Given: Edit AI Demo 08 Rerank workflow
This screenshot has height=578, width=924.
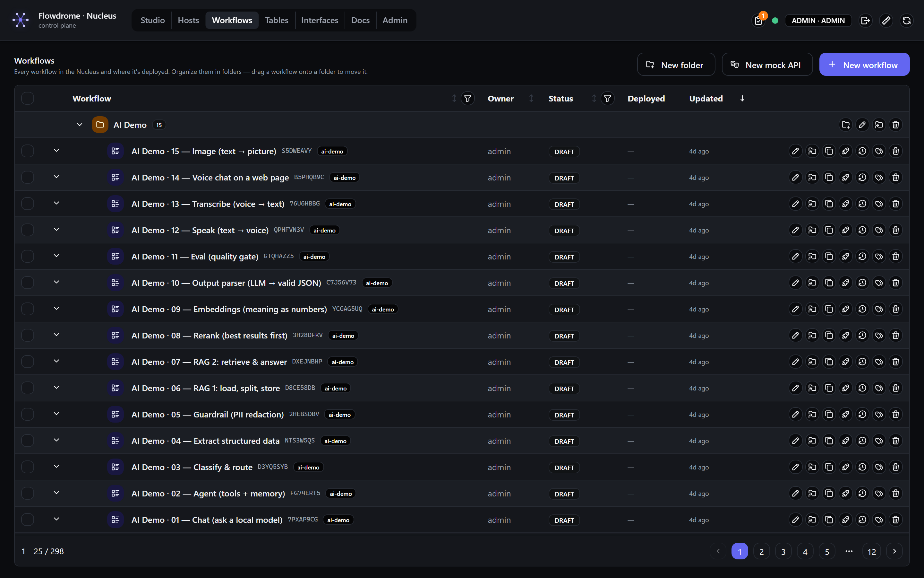Looking at the screenshot, I should (795, 335).
